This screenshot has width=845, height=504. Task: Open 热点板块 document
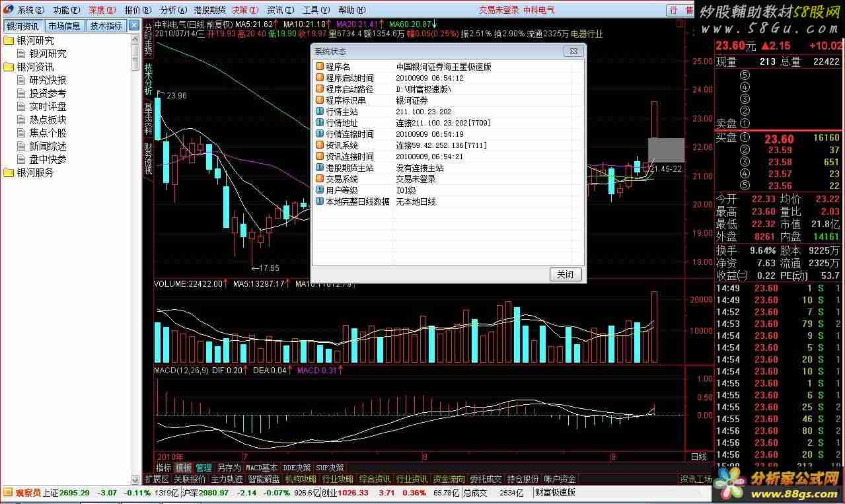(48, 120)
